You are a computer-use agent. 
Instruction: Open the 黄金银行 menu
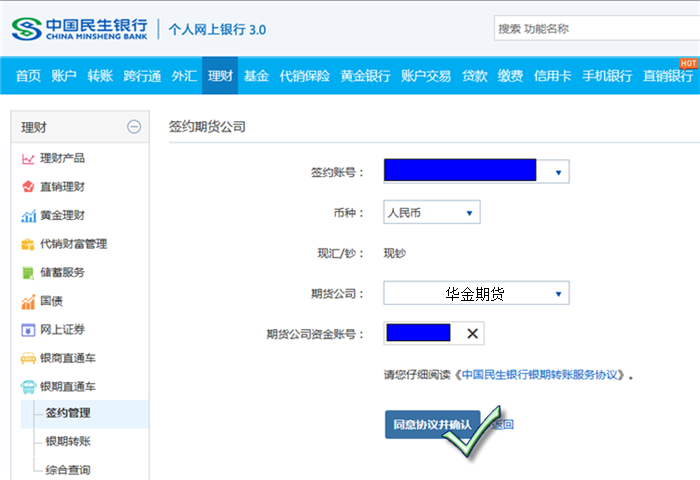(x=365, y=76)
